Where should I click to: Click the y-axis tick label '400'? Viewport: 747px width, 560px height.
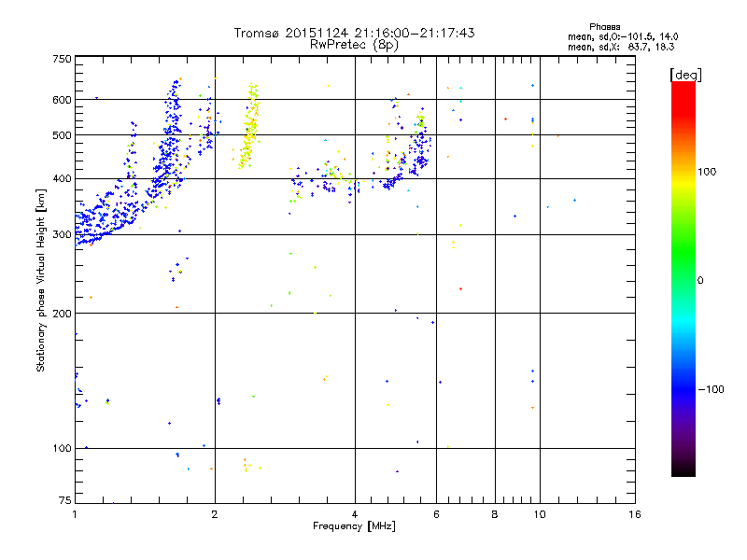click(62, 179)
